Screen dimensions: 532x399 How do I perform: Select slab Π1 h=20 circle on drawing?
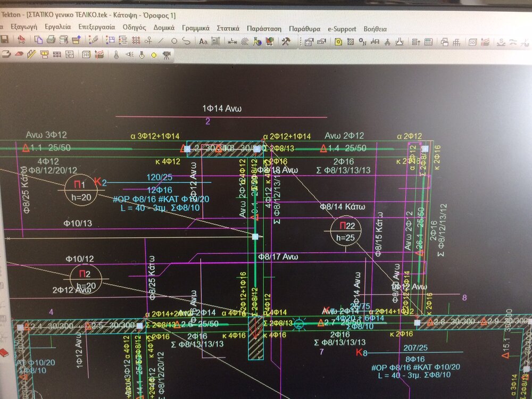[80, 189]
